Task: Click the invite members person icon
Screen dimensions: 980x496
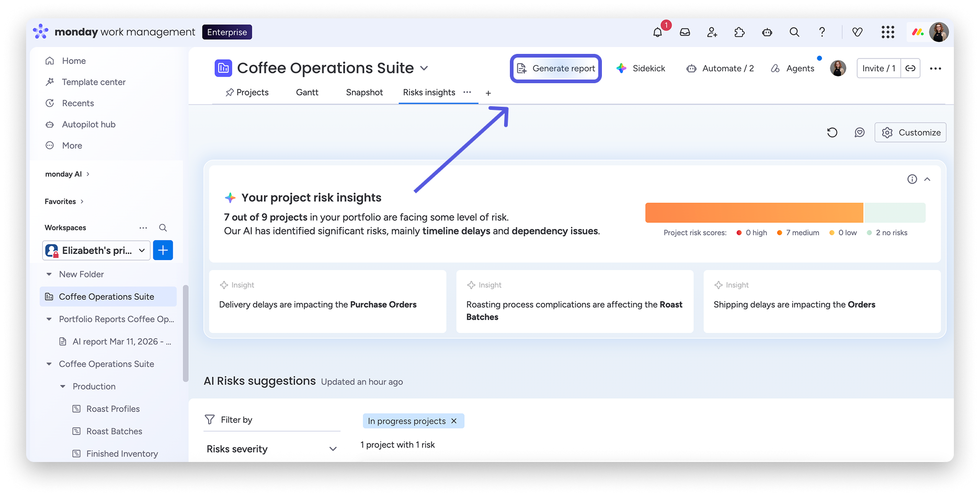Action: [x=712, y=32]
